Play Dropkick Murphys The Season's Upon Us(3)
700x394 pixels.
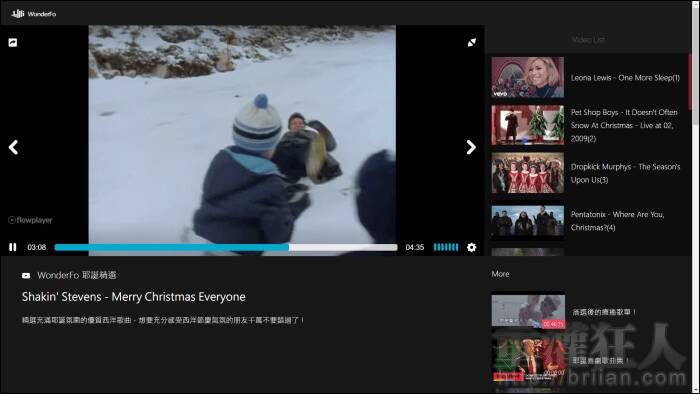625,173
